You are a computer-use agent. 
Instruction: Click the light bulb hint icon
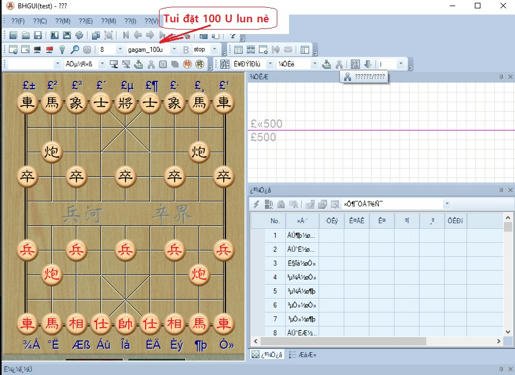(62, 50)
